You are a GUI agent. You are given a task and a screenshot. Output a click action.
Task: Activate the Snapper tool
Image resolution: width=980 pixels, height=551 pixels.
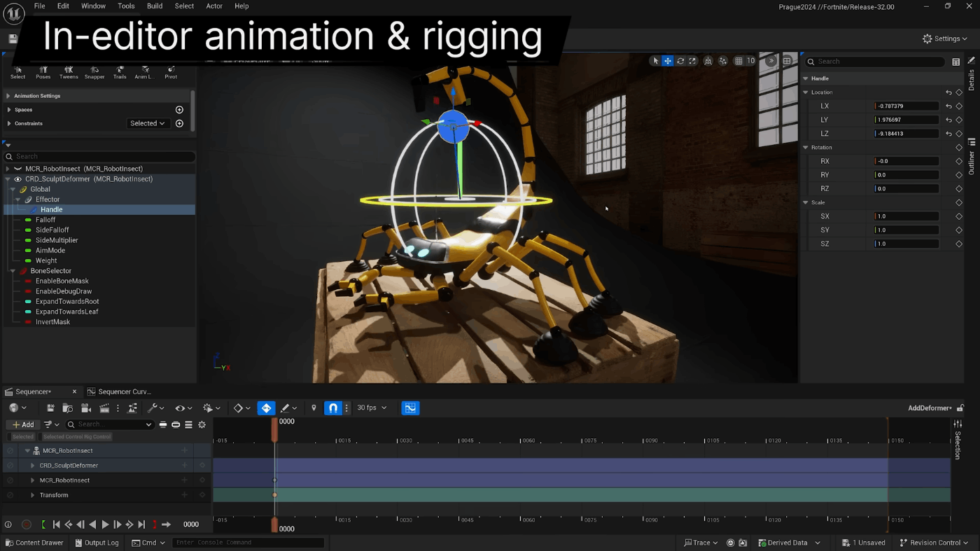click(94, 73)
